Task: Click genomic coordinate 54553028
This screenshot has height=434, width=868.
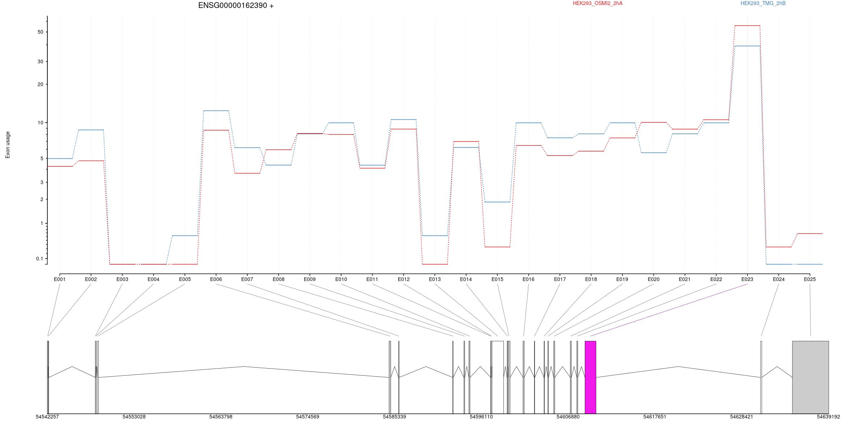Action: point(134,417)
